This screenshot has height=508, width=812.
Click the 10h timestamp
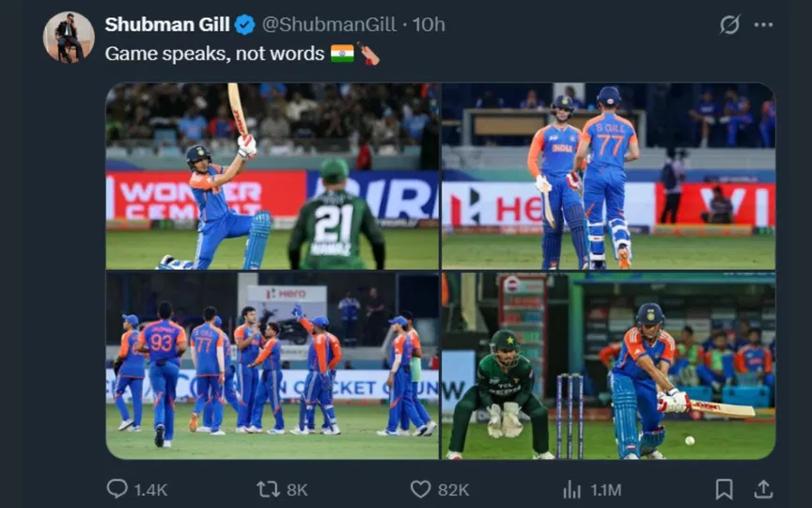point(429,25)
